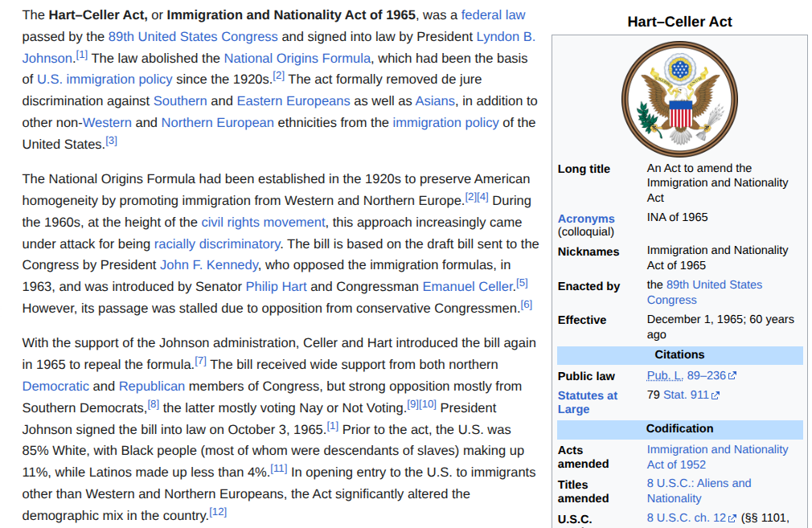The image size is (812, 528).
Task: Jump to citation [12] at the paragraph end
Action: pos(218,512)
